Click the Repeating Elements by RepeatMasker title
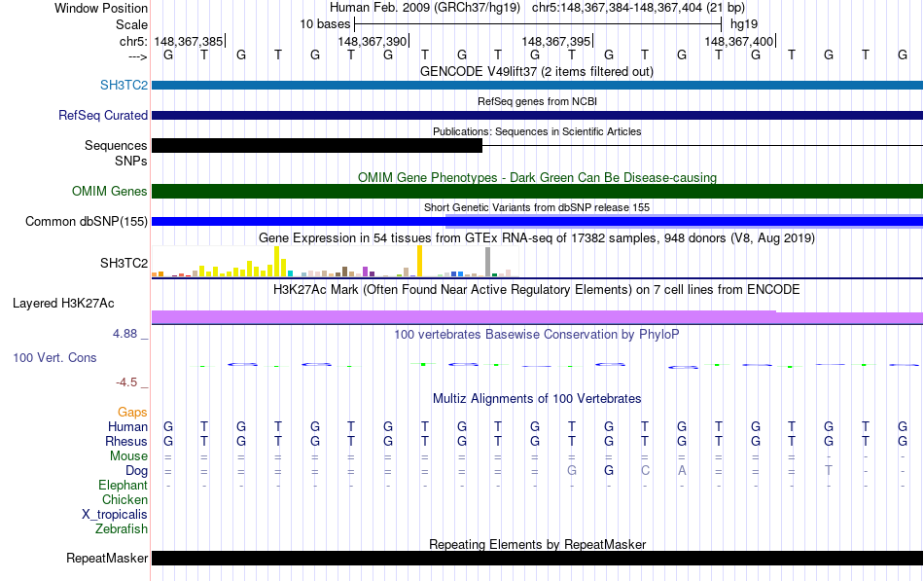 click(x=538, y=544)
